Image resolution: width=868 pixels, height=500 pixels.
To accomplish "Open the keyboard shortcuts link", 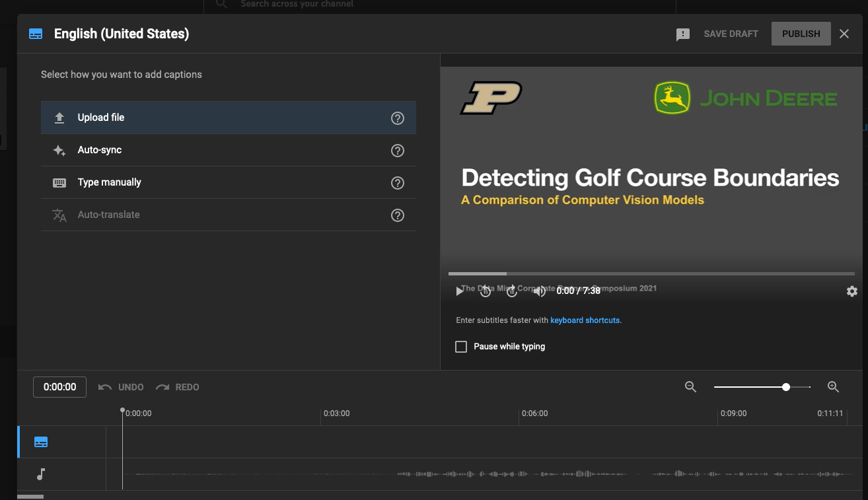I will 585,320.
